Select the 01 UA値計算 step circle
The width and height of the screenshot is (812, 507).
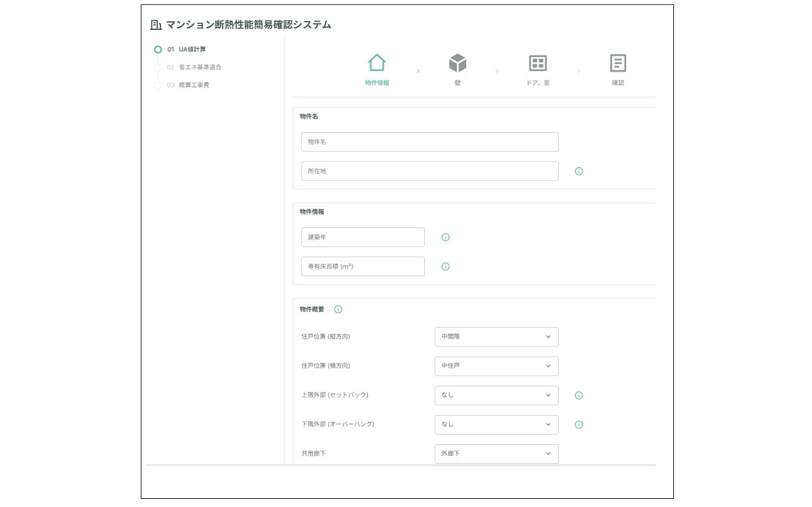point(158,49)
